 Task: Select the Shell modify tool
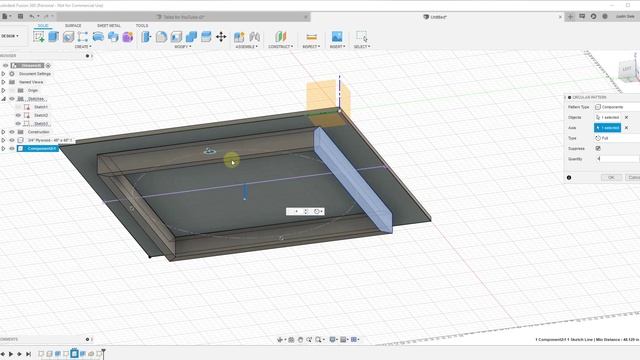176,37
